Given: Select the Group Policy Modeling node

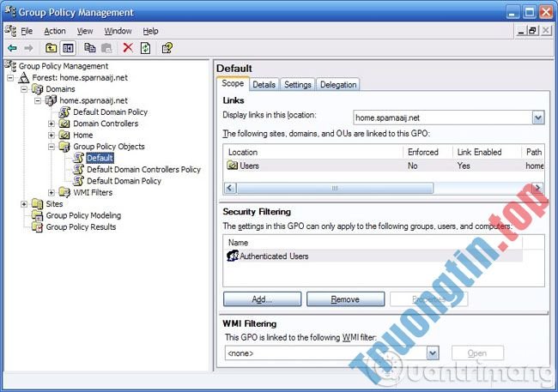Looking at the screenshot, I should point(83,215).
